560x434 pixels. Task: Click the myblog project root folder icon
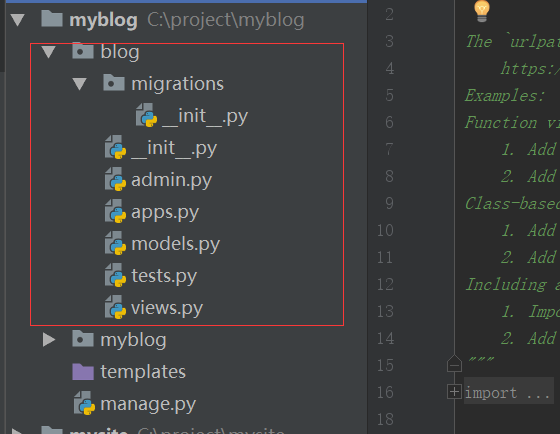(x=52, y=19)
